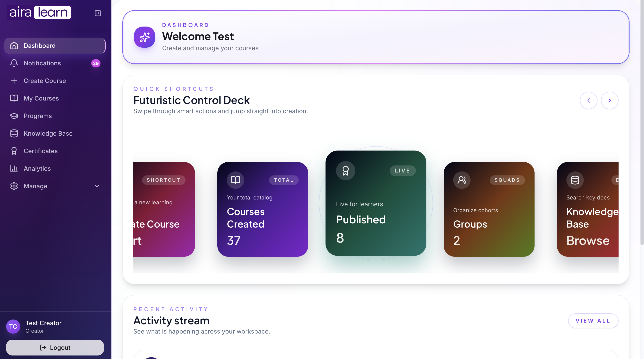Viewport: 644px width, 359px height.
Task: Click the Activity stream heading
Action: coord(171,320)
